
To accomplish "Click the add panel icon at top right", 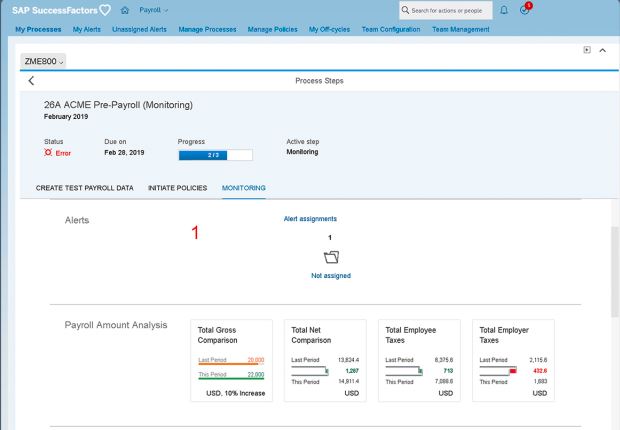I will click(x=587, y=50).
